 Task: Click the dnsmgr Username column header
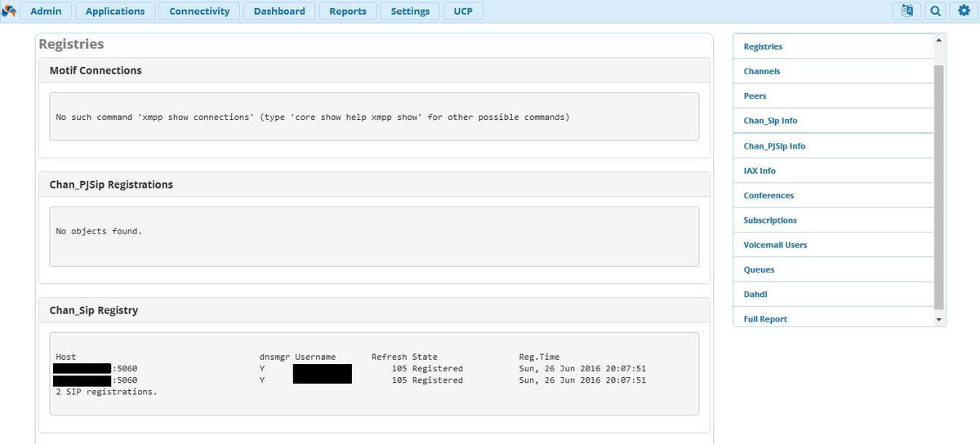(x=297, y=357)
